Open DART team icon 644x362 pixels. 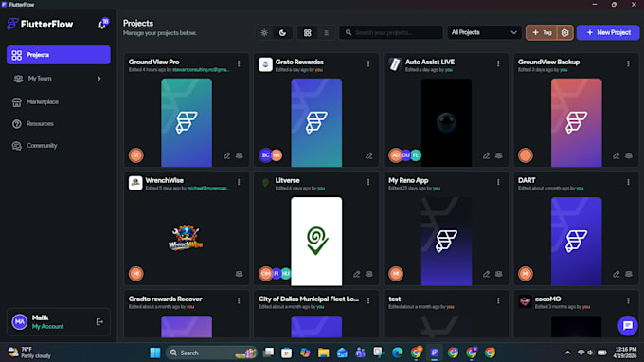click(629, 274)
